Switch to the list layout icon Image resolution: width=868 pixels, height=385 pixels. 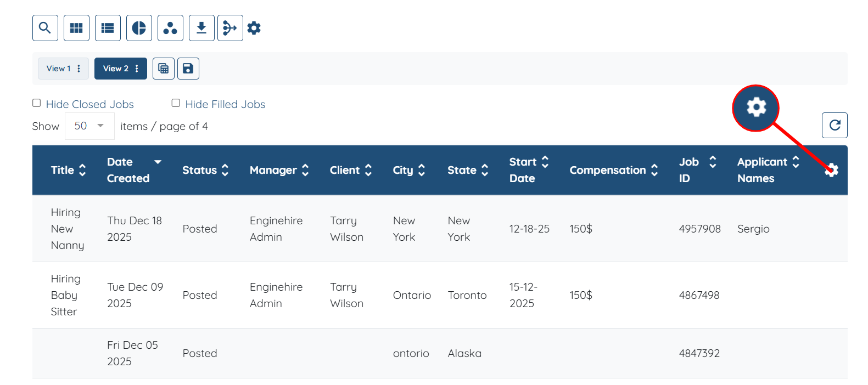pyautogui.click(x=108, y=28)
